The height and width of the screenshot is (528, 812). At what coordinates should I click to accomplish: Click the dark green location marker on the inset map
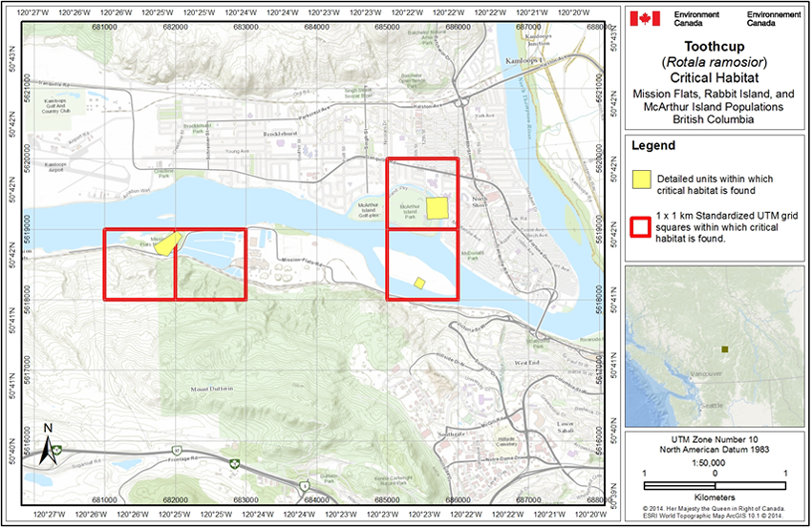(x=724, y=349)
